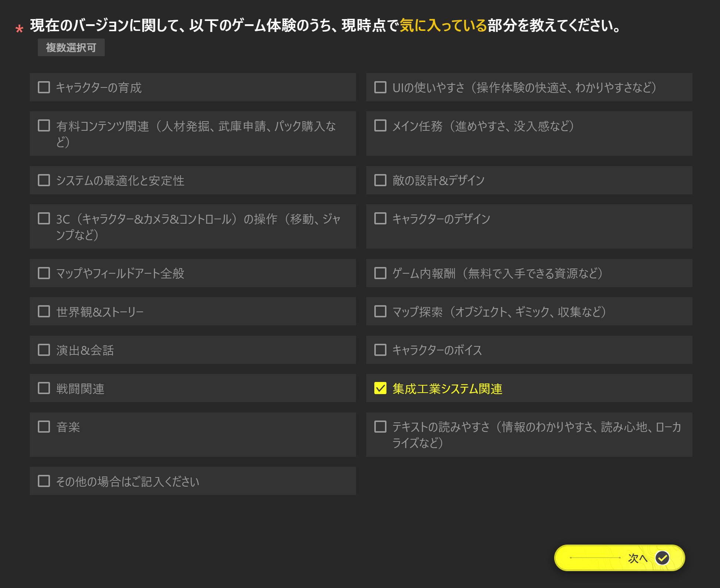
Task: Enable キャラクターのボイス checkbox
Action: [x=380, y=350]
